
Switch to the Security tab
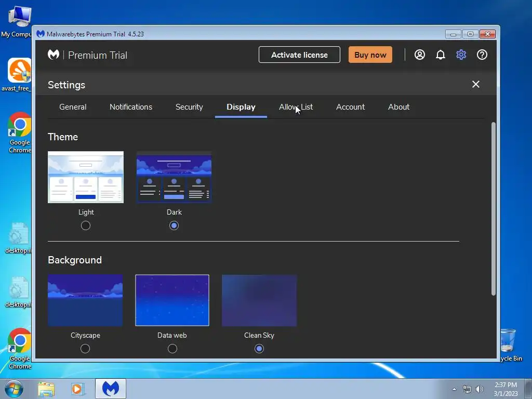189,107
